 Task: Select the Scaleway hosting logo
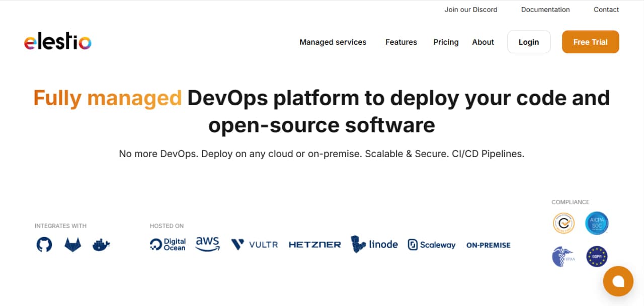pos(432,245)
